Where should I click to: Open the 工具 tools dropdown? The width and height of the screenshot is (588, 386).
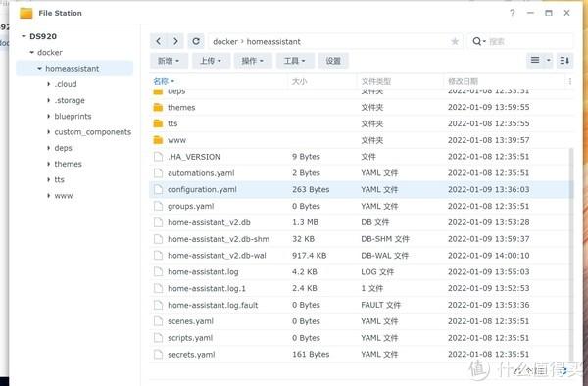295,61
